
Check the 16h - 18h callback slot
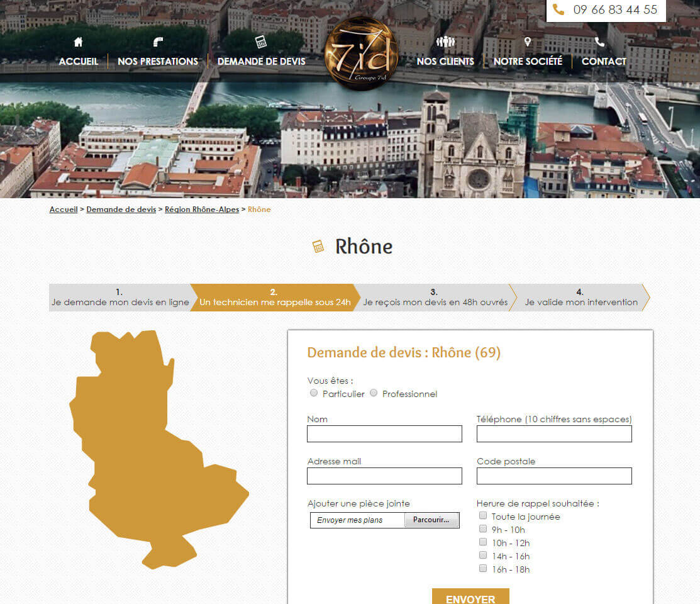coord(483,568)
